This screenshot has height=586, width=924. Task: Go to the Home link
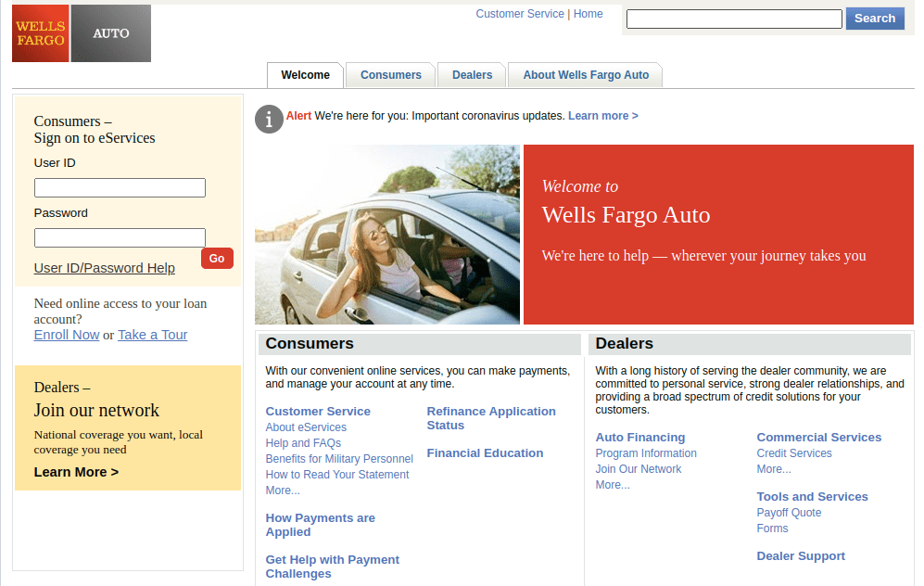pos(589,14)
